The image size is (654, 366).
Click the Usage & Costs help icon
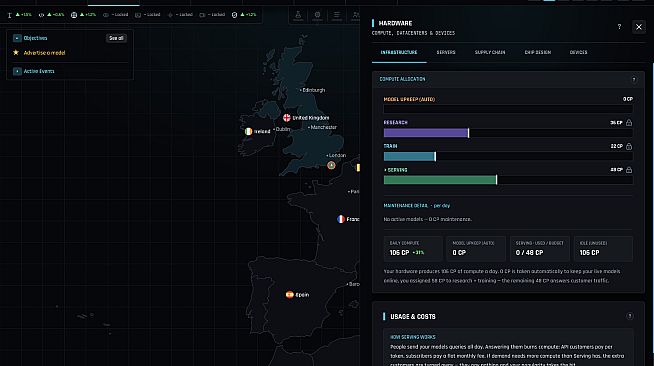(x=629, y=316)
